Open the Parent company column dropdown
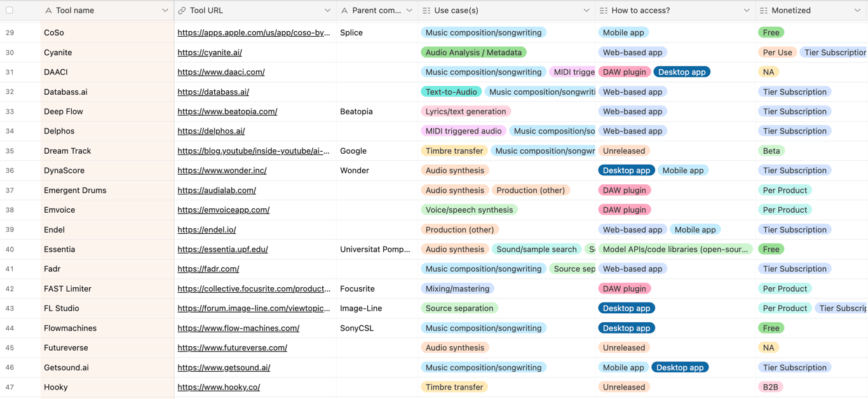868x399 pixels. [x=409, y=10]
